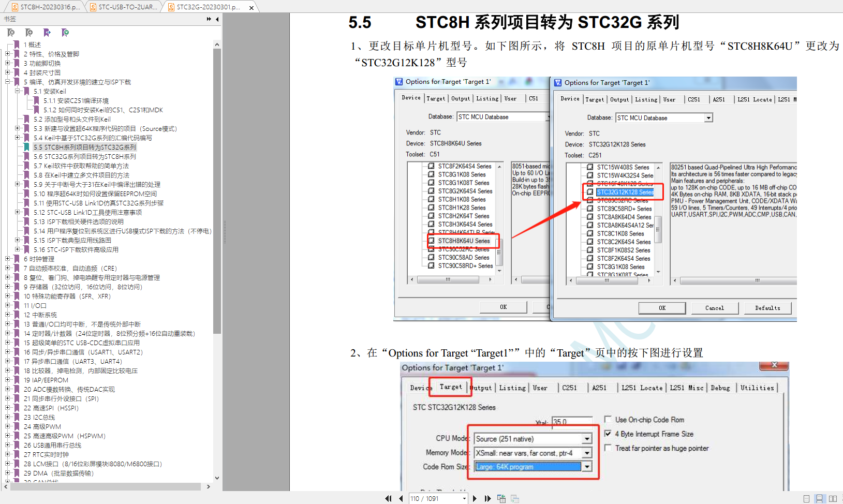Go to the first page
843x504 pixels.
tap(388, 498)
